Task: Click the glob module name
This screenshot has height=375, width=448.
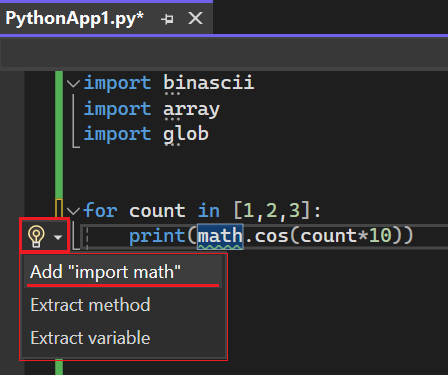Action: pos(186,134)
